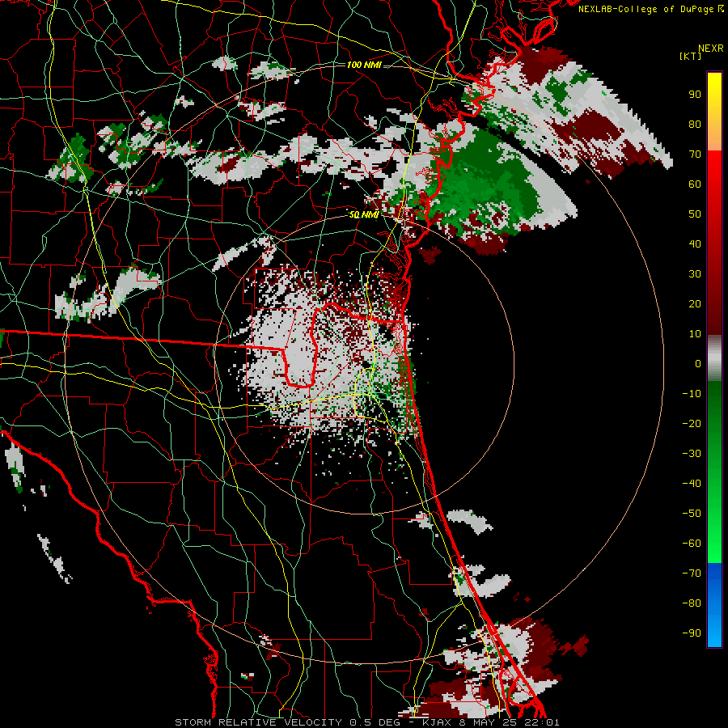The height and width of the screenshot is (728, 728).
Task: Click the 40 value on the velocity scale
Action: [695, 244]
